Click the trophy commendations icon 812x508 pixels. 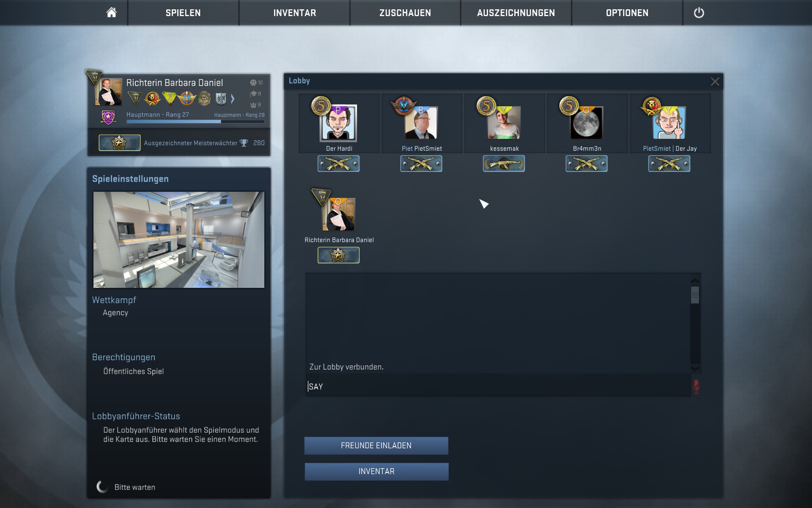pos(244,143)
